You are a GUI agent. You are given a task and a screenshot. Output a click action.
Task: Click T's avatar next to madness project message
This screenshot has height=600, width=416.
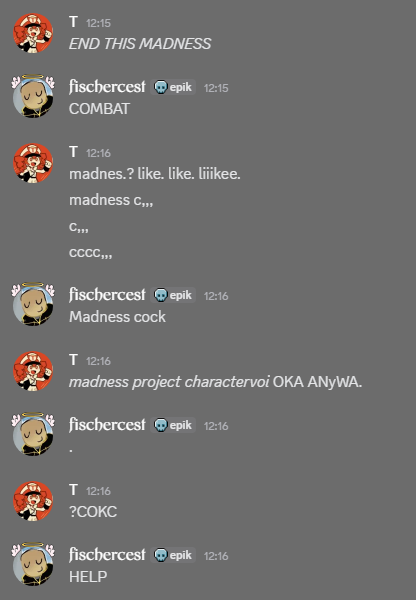33,371
